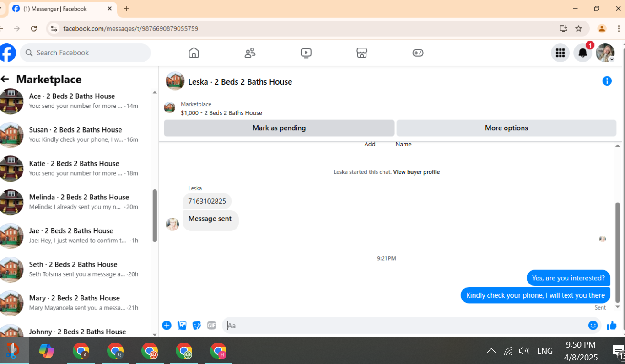This screenshot has height=364, width=625.
Task: Open Melinda's conversation
Action: (x=76, y=202)
